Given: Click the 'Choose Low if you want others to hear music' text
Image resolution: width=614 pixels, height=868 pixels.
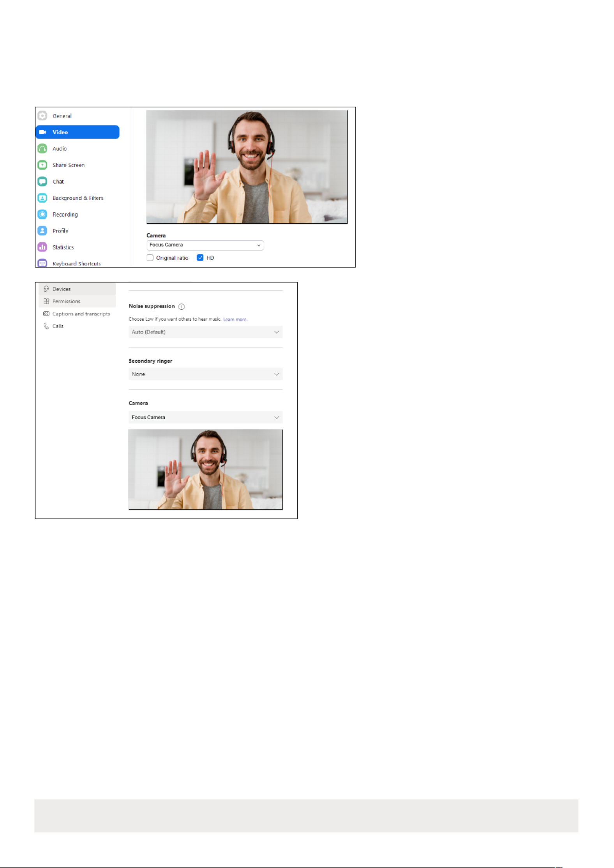Looking at the screenshot, I should pos(175,319).
